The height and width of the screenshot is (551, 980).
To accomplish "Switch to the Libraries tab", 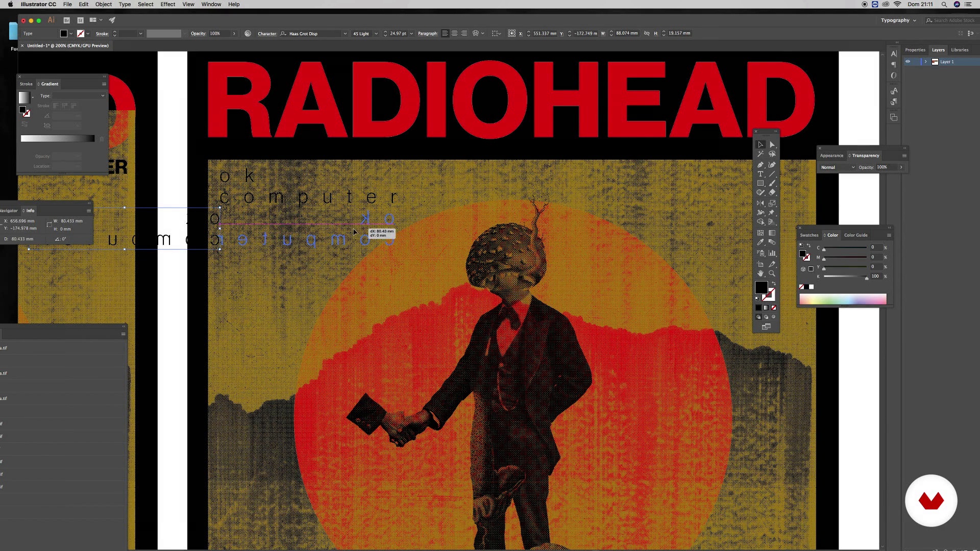I will coord(960,50).
